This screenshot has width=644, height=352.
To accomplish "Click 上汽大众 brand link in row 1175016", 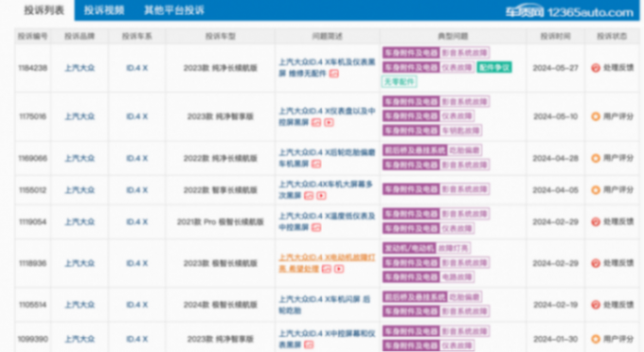I will pyautogui.click(x=80, y=116).
